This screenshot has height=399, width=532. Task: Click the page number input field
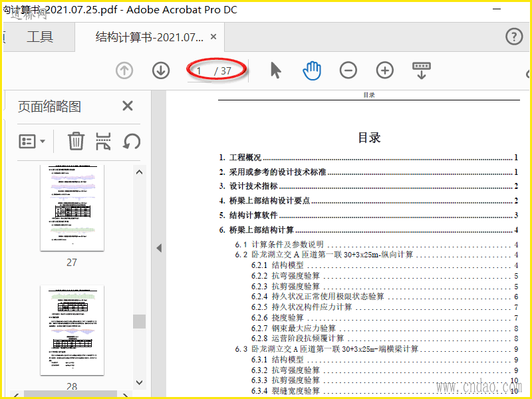coord(199,71)
